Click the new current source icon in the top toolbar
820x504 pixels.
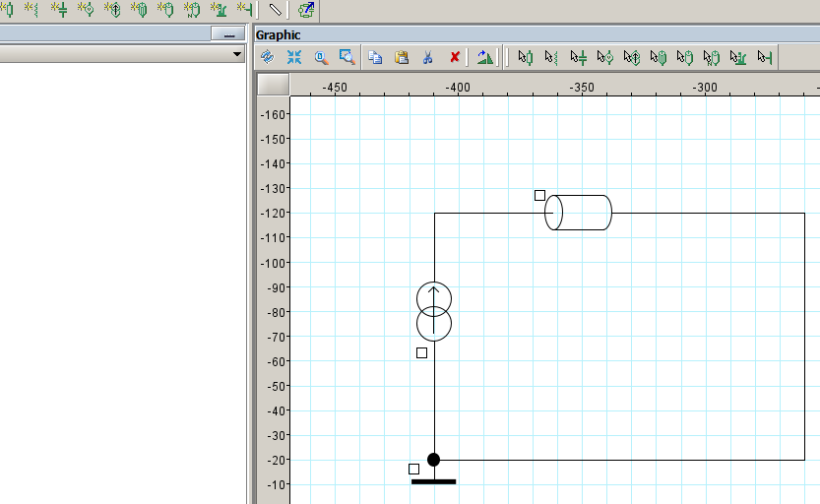[113, 10]
